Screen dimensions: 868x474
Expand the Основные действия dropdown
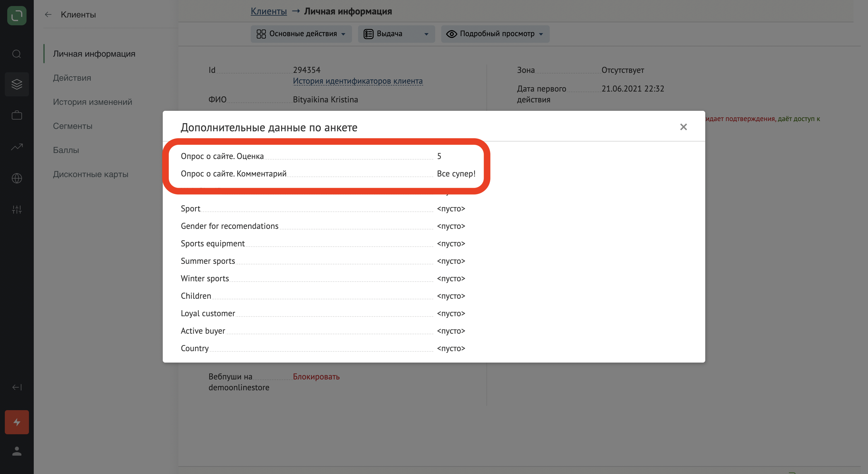[x=301, y=34]
